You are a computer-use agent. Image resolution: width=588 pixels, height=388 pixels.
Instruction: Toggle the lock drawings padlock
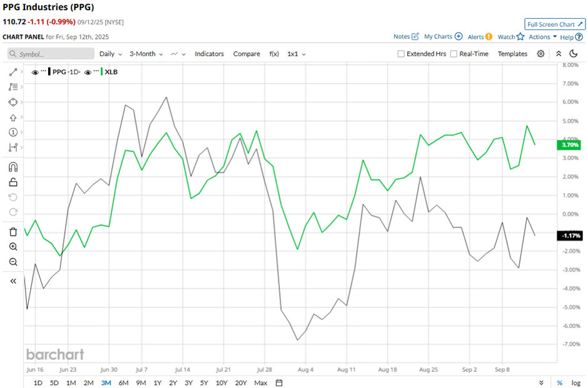pos(13,182)
